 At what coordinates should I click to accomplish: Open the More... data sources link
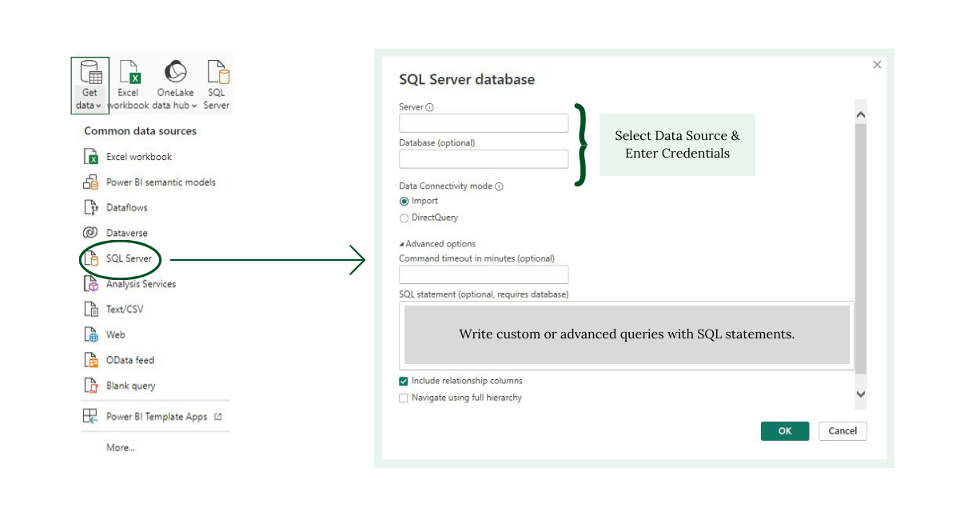[x=121, y=448]
